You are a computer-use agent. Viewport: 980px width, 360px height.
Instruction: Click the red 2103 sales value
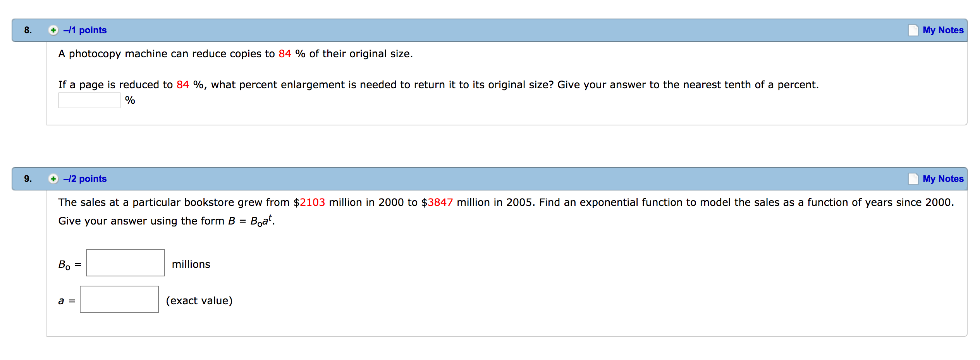pos(312,202)
